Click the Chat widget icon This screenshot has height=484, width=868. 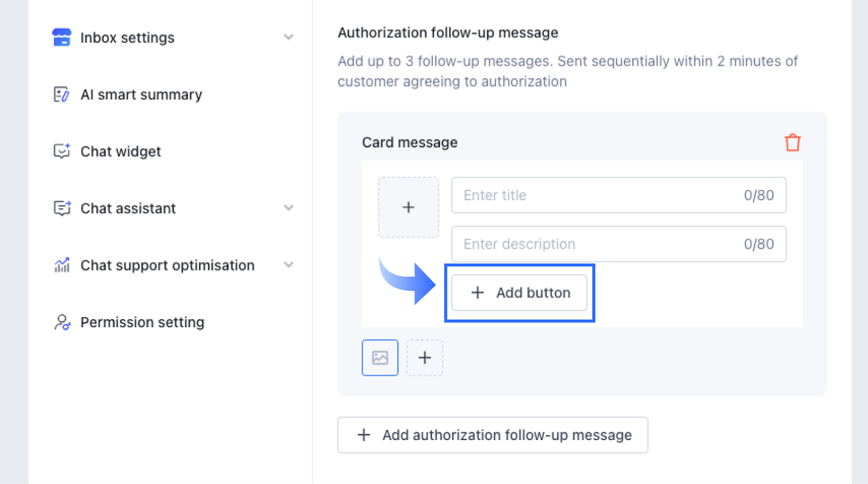62,151
